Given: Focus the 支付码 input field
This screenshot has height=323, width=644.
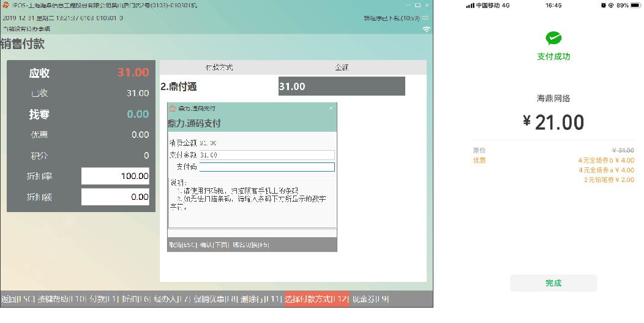Looking at the screenshot, I should coord(267,167).
